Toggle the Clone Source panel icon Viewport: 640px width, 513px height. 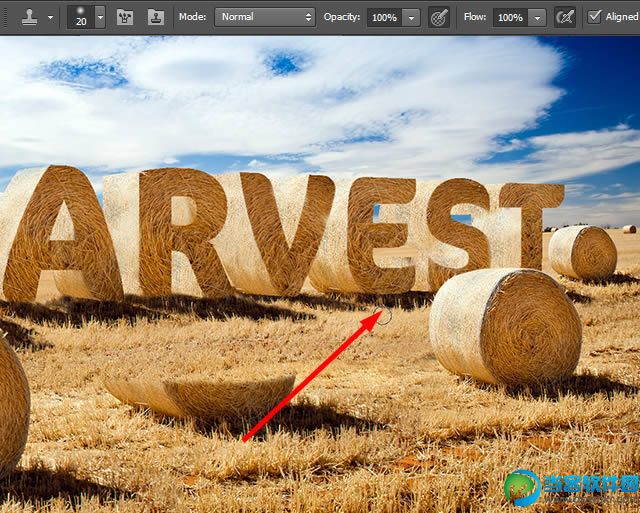pos(155,17)
